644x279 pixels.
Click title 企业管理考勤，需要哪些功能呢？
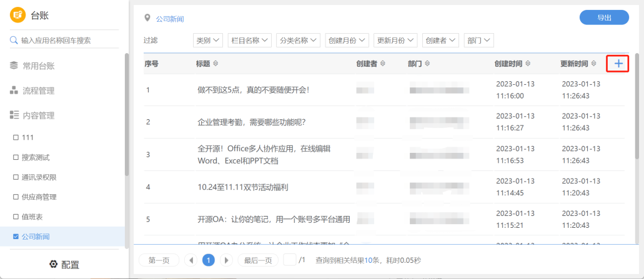pos(251,122)
